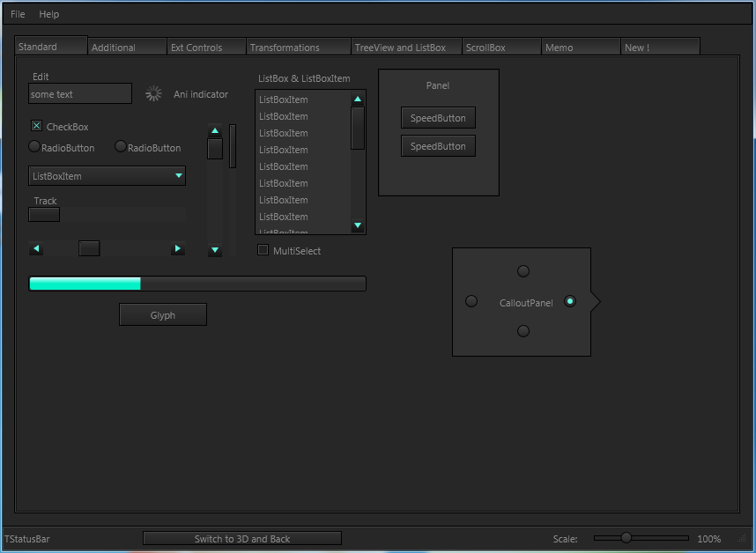Open the Transformations tab

[x=299, y=48]
